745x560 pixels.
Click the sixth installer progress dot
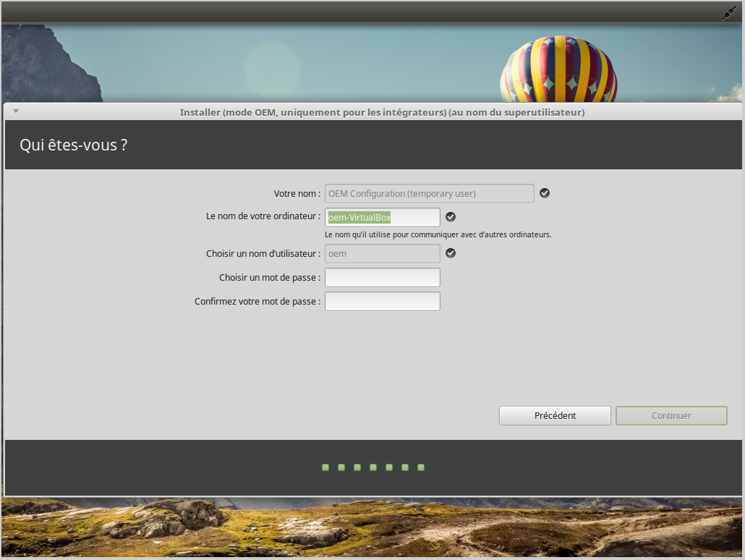(x=405, y=467)
